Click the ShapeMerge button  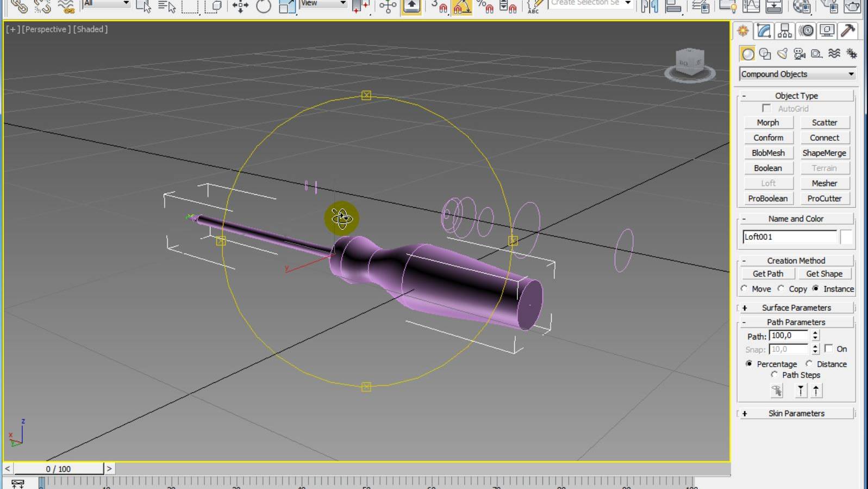[825, 153]
